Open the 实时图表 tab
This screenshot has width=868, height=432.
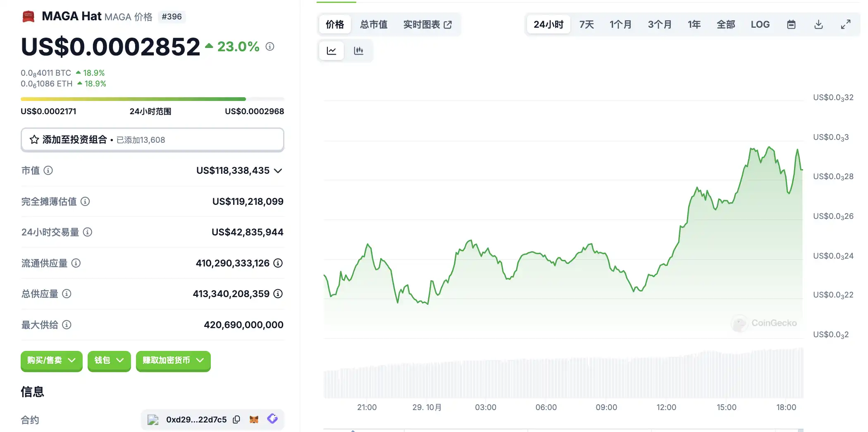point(427,24)
